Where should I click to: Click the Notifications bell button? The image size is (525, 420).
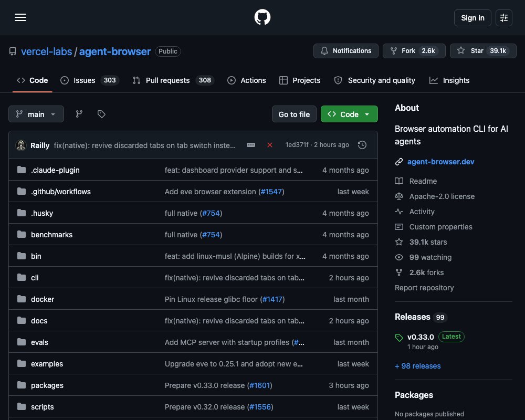(346, 51)
